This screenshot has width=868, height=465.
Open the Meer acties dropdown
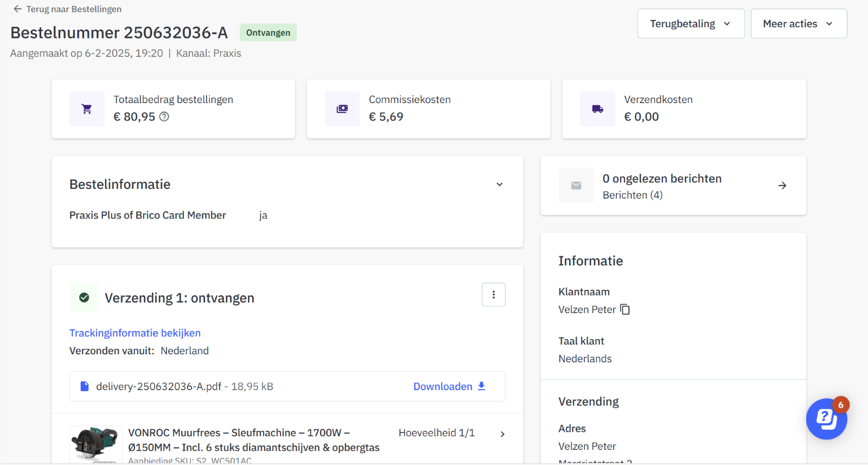[798, 24]
